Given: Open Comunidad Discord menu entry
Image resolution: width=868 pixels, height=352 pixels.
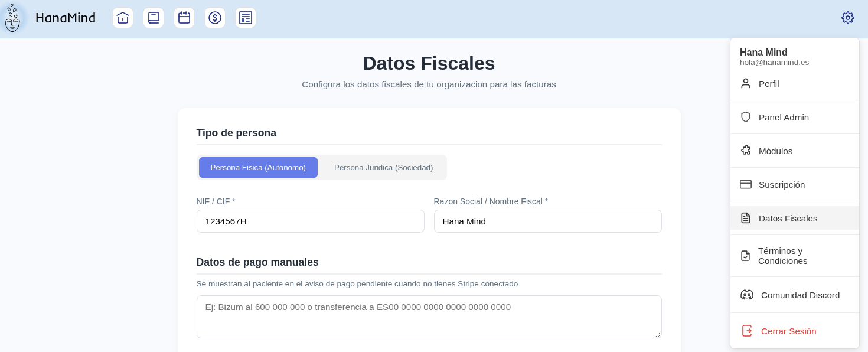Looking at the screenshot, I should pos(795,295).
